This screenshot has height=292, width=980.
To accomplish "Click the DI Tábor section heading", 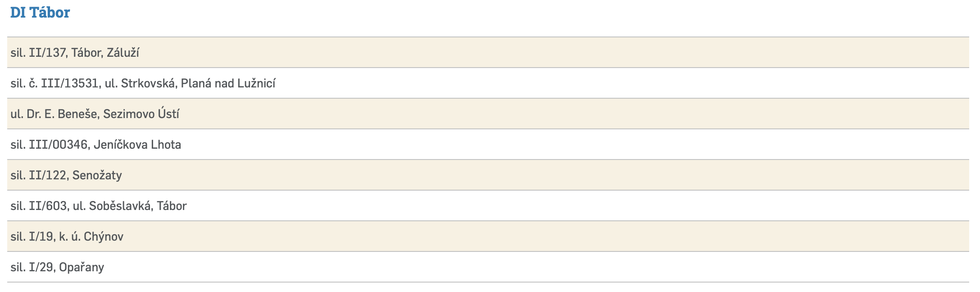I will [40, 13].
